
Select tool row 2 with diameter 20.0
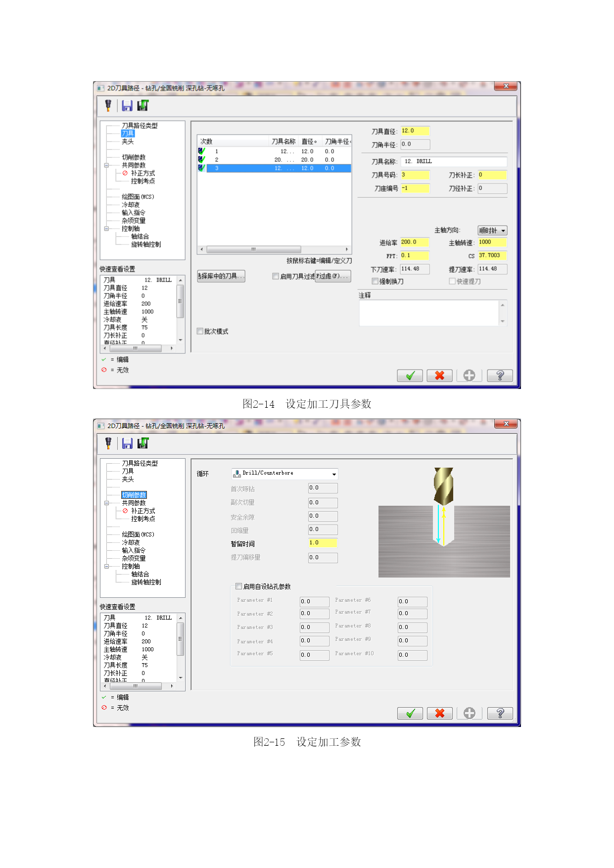pyautogui.click(x=275, y=159)
